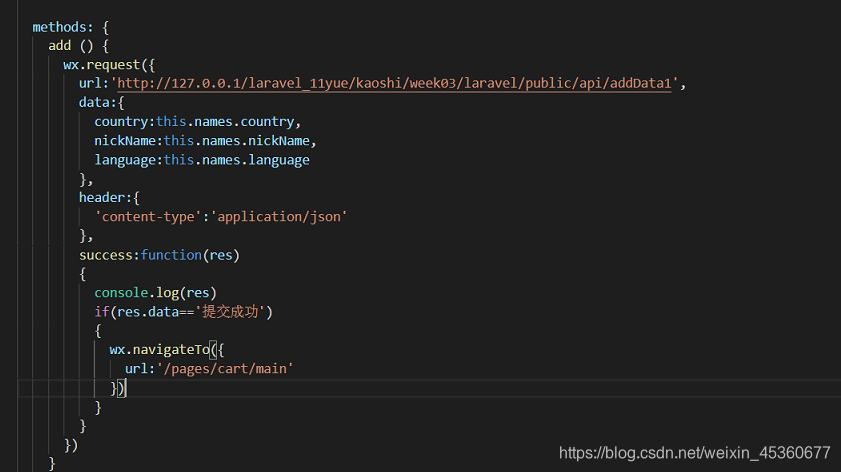The height and width of the screenshot is (472, 841).
Task: Click 'wx.request' call text
Action: 101,65
